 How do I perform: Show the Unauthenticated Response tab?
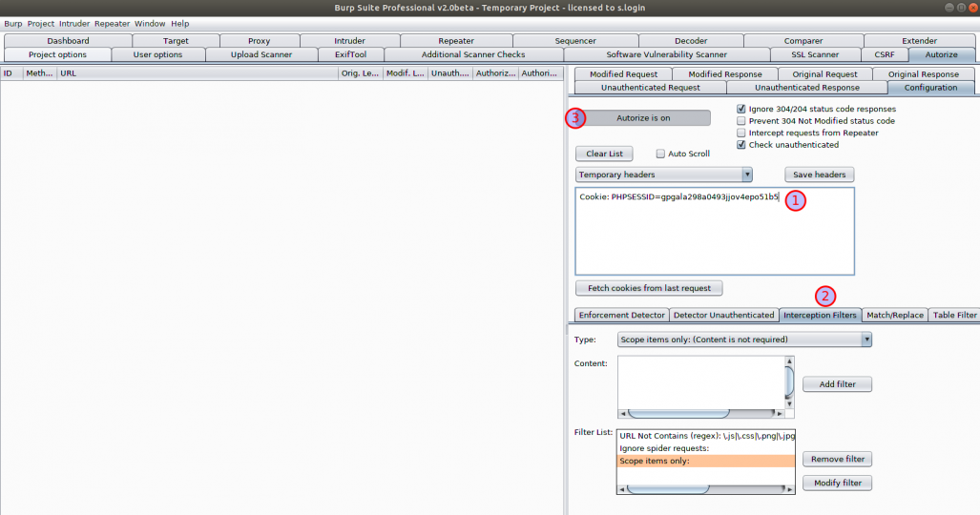(x=807, y=88)
